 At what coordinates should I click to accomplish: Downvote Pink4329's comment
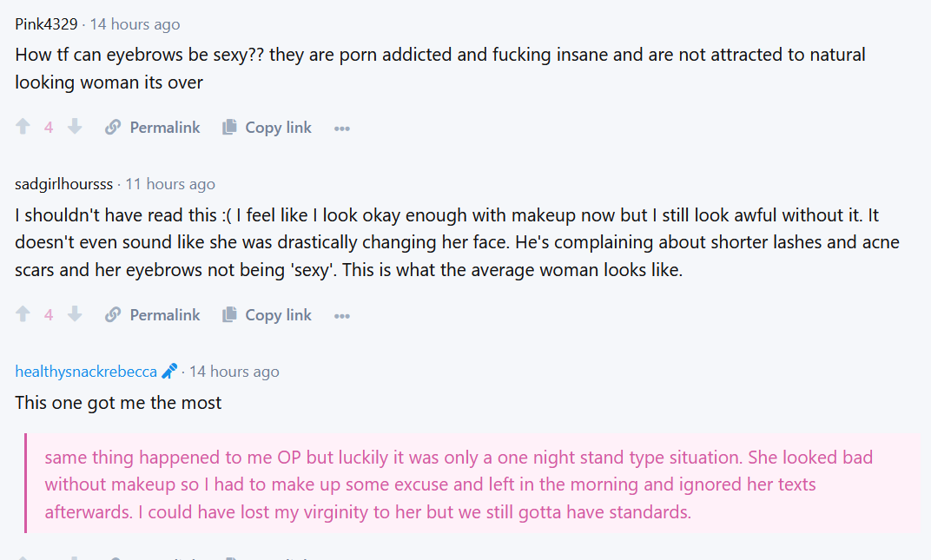coord(75,128)
